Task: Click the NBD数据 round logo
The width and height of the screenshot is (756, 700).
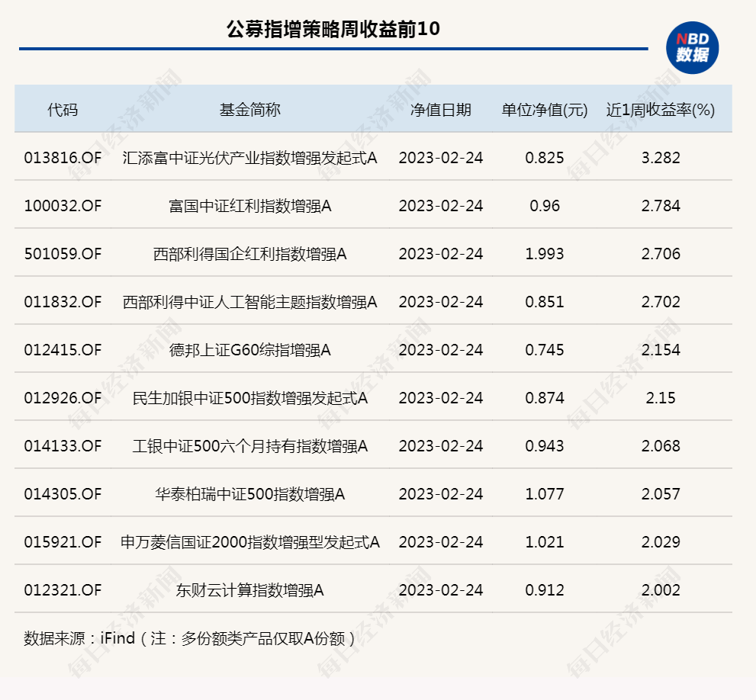Action: [x=693, y=48]
